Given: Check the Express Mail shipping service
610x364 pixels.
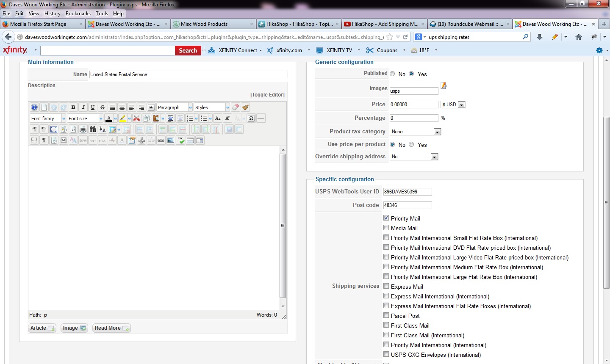Looking at the screenshot, I should pyautogui.click(x=386, y=286).
